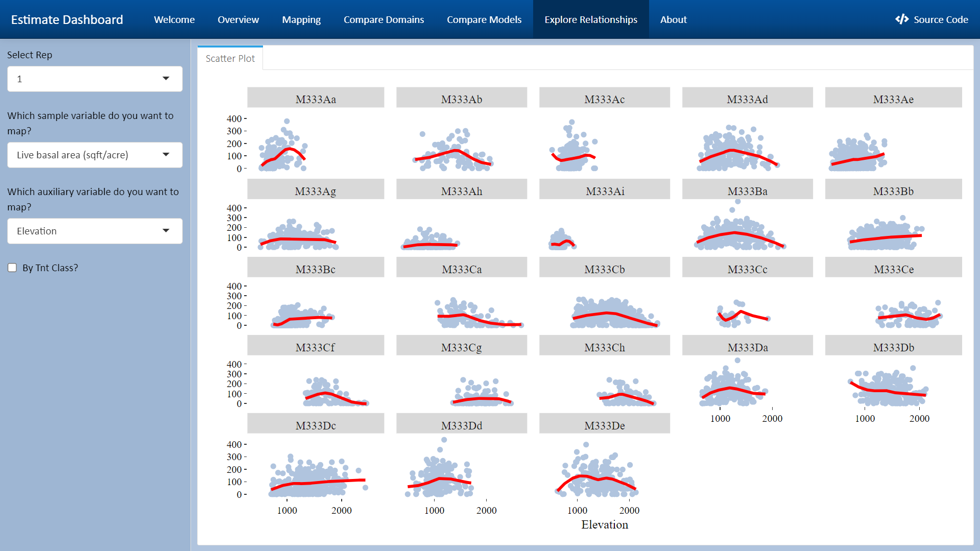Viewport: 980px width, 551px height.
Task: Select the Explore Relationships tab
Action: coord(591,19)
